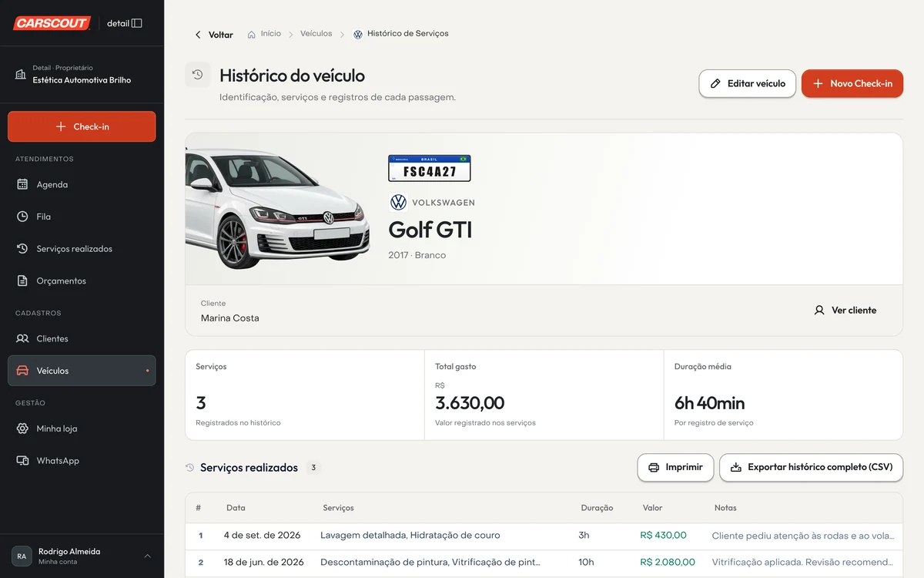
Task: Open Minha loja settings
Action: (x=82, y=428)
